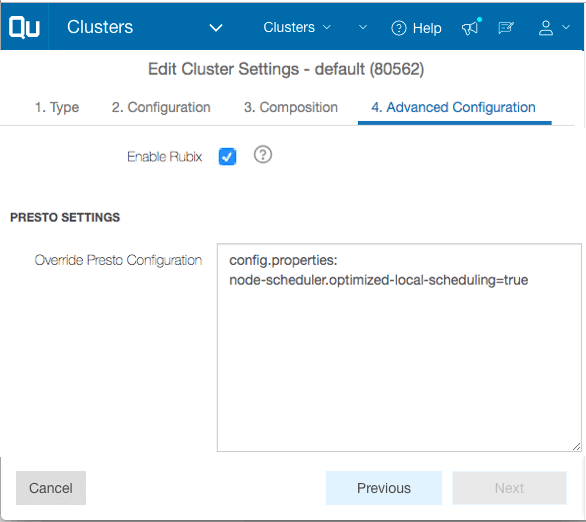Select the 4. Advanced Configuration tab

coord(453,108)
